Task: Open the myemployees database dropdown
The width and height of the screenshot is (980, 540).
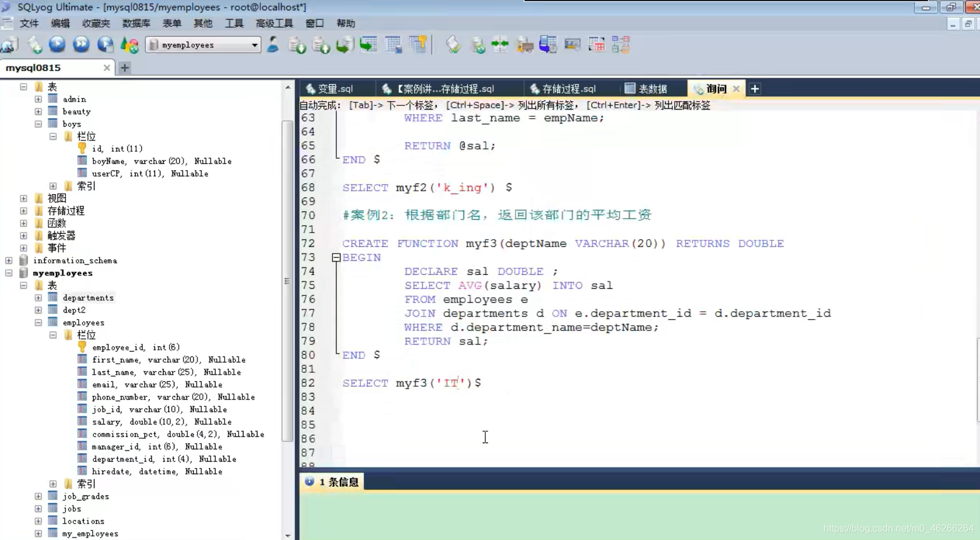Action: (254, 45)
